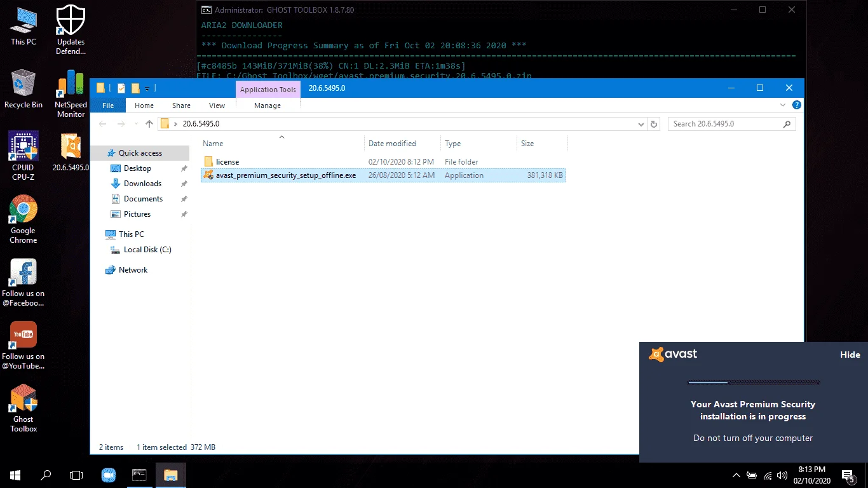This screenshot has width=868, height=488.
Task: Launch CPUID CPU-Z desktop shortcut
Action: [x=24, y=156]
